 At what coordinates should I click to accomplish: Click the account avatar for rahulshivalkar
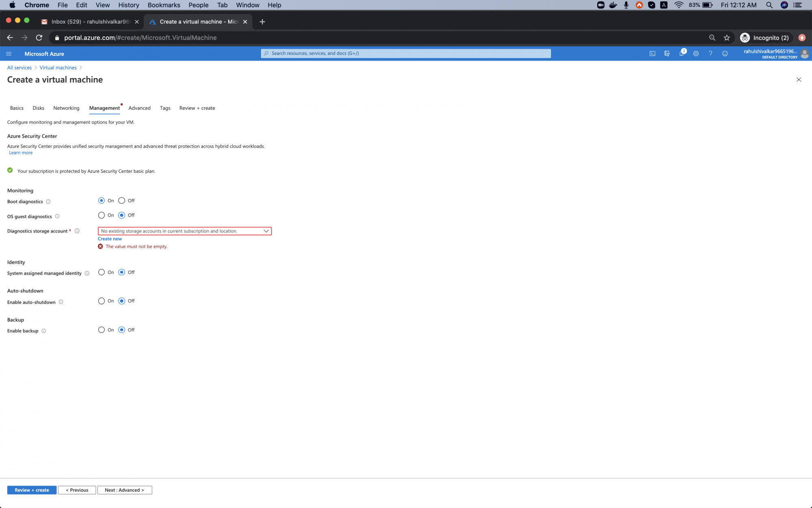pos(805,53)
